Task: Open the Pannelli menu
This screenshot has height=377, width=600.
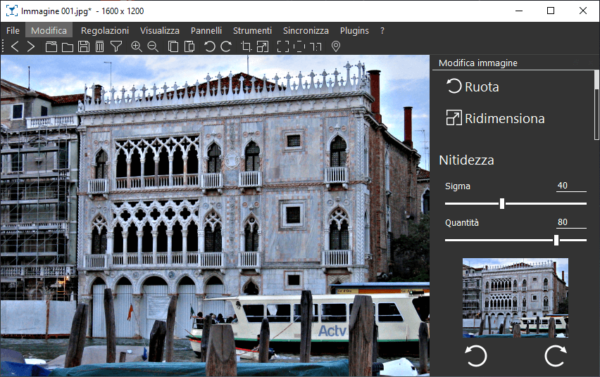Action: [x=206, y=31]
